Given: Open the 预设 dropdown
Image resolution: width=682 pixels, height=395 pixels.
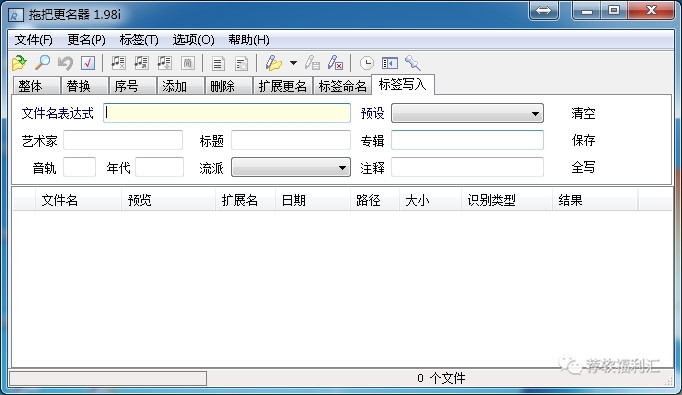Looking at the screenshot, I should pos(468,113).
